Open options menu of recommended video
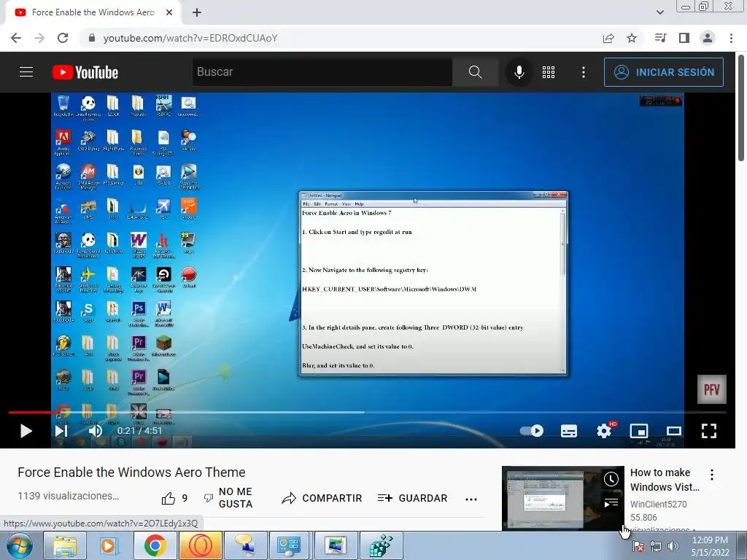 712,474
